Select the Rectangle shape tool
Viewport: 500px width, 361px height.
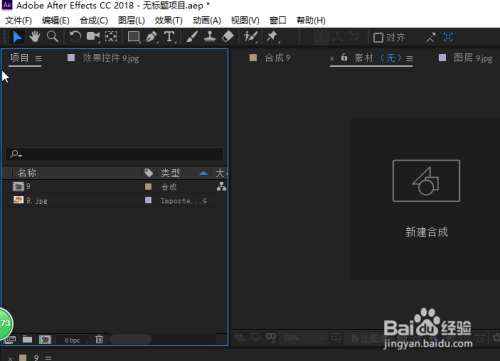coord(134,37)
